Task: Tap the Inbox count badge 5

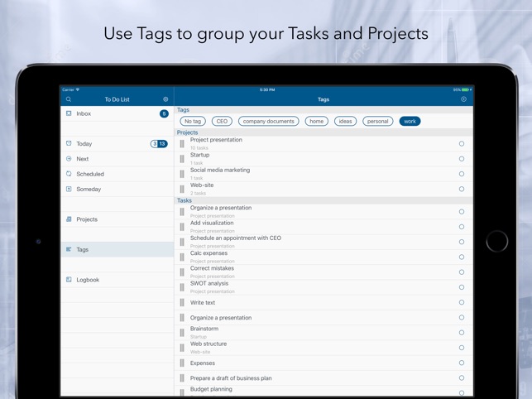Action: point(164,113)
